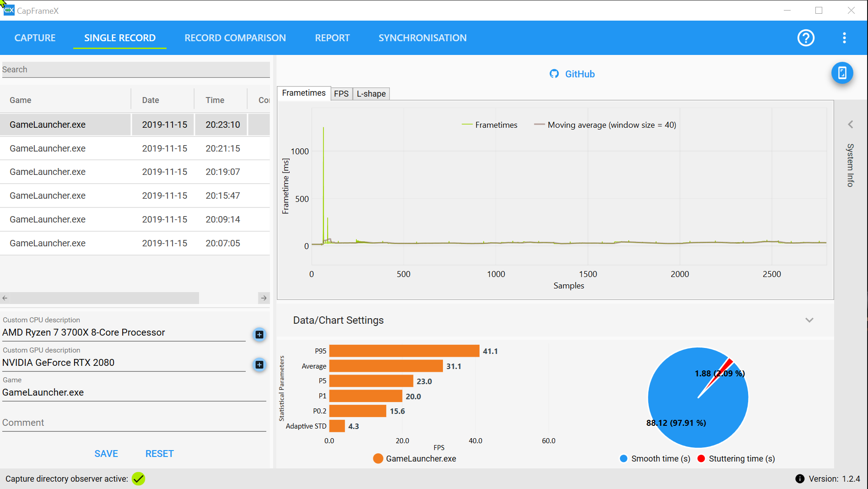Open the three-dot overflow menu
Image resolution: width=868 pixels, height=489 pixels.
tap(844, 38)
